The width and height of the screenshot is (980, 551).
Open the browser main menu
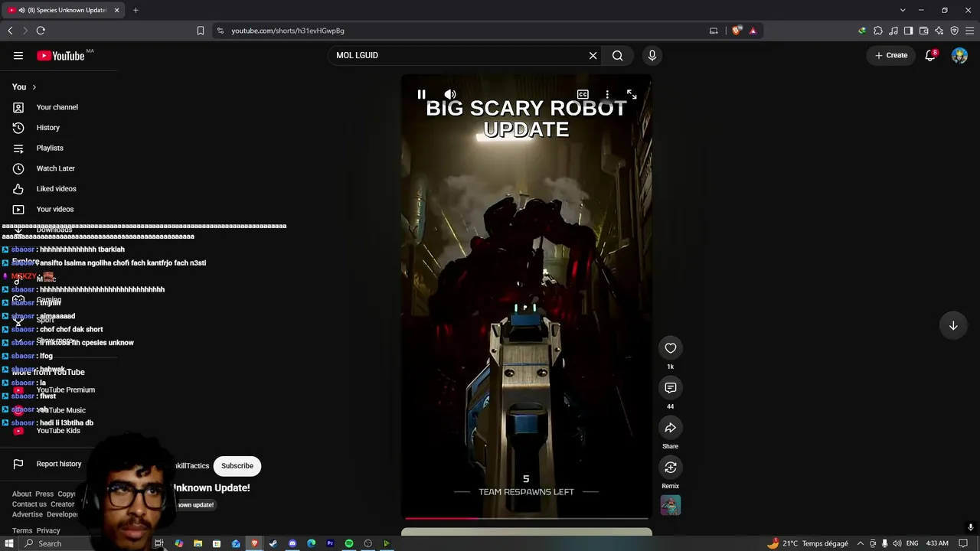coord(969,31)
